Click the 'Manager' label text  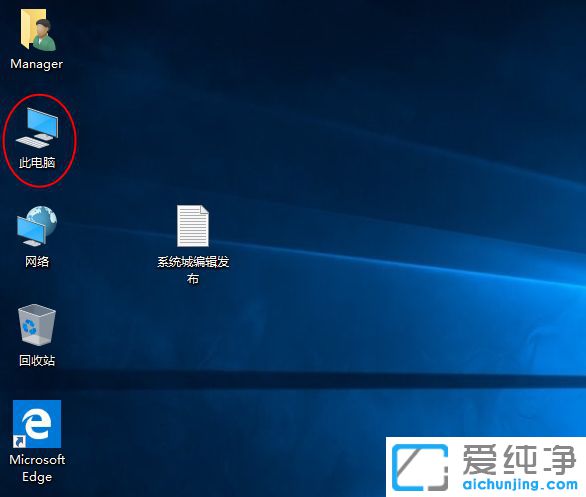[37, 64]
